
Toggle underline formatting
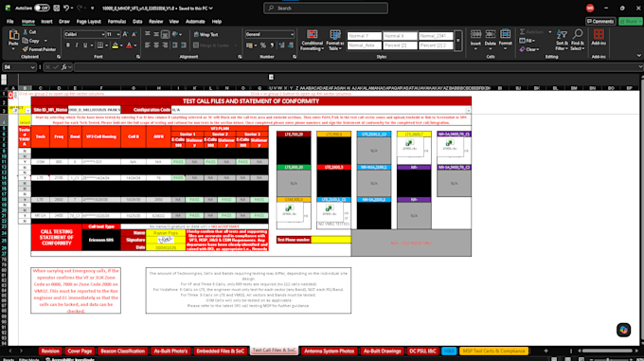(x=85, y=45)
